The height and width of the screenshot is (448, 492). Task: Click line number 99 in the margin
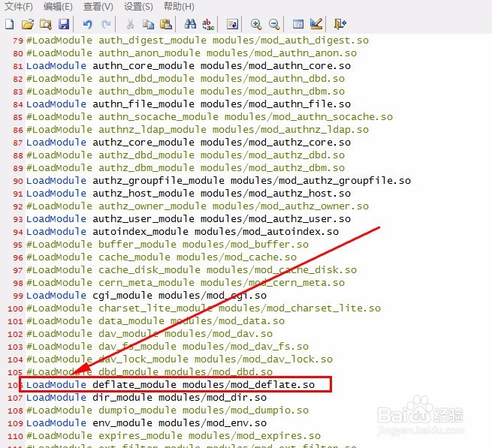point(18,296)
